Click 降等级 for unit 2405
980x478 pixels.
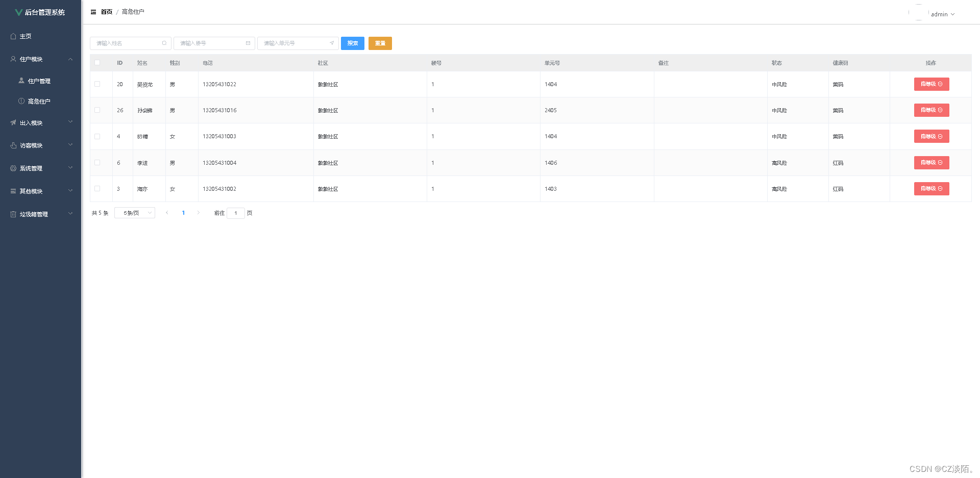pyautogui.click(x=932, y=110)
